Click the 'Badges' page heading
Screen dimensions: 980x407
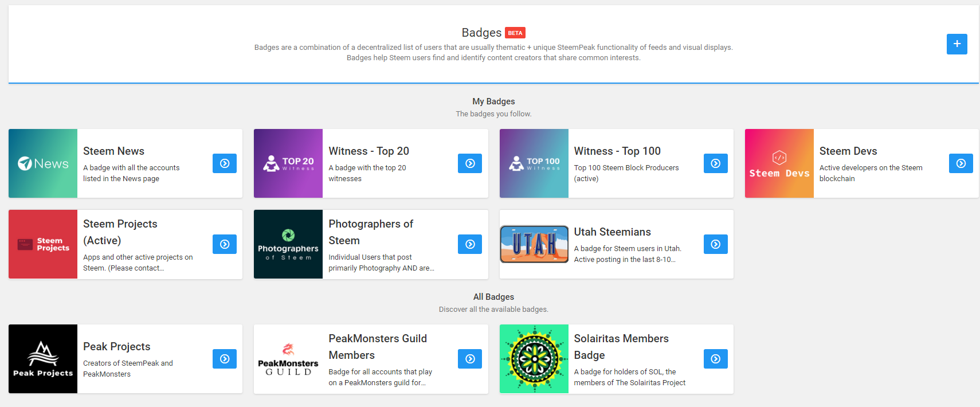point(481,33)
